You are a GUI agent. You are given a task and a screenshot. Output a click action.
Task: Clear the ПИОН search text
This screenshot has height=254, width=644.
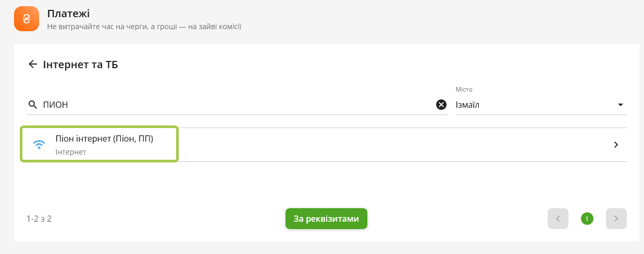pos(441,105)
